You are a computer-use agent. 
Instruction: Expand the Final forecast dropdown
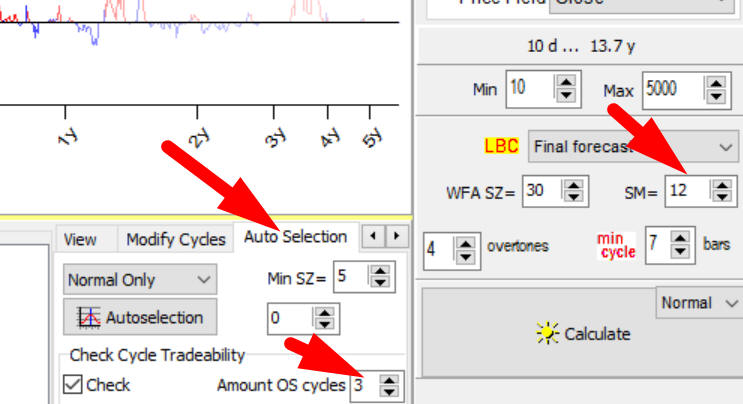pyautogui.click(x=632, y=146)
